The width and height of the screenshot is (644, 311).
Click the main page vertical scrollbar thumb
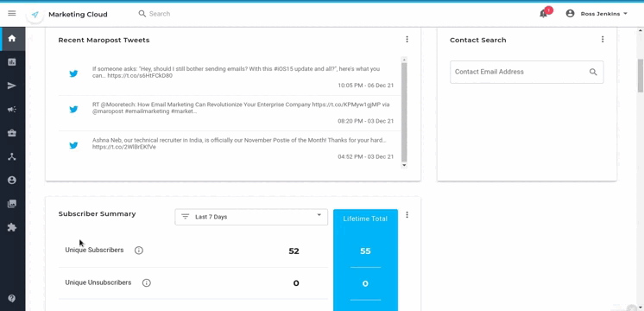(x=640, y=76)
